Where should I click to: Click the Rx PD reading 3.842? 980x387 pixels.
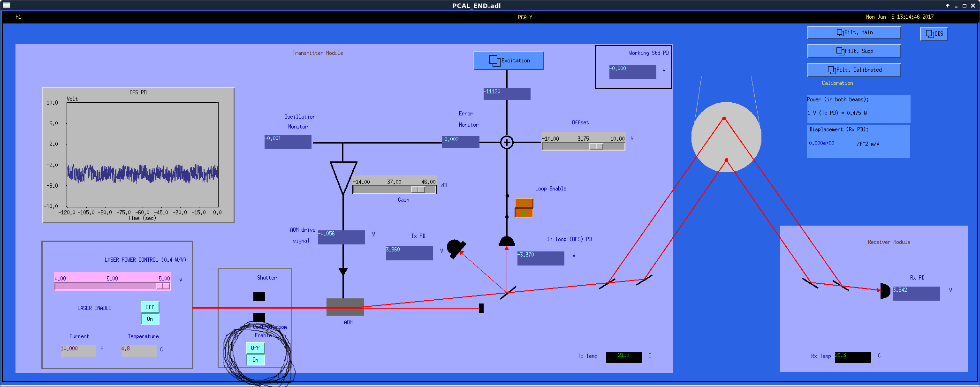pos(917,293)
